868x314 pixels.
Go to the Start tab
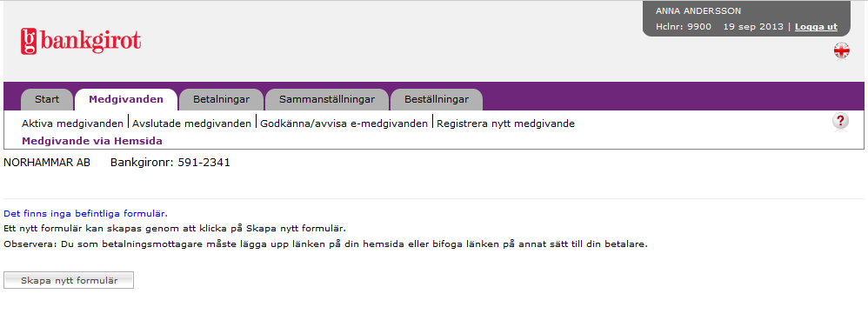[x=47, y=100]
